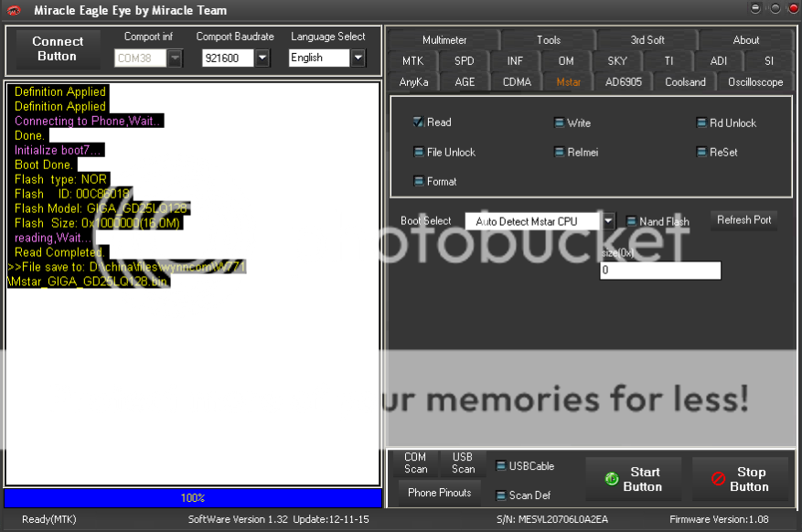The height and width of the screenshot is (532, 802).
Task: Expand the Comport Baudrate dropdown
Action: tap(262, 59)
